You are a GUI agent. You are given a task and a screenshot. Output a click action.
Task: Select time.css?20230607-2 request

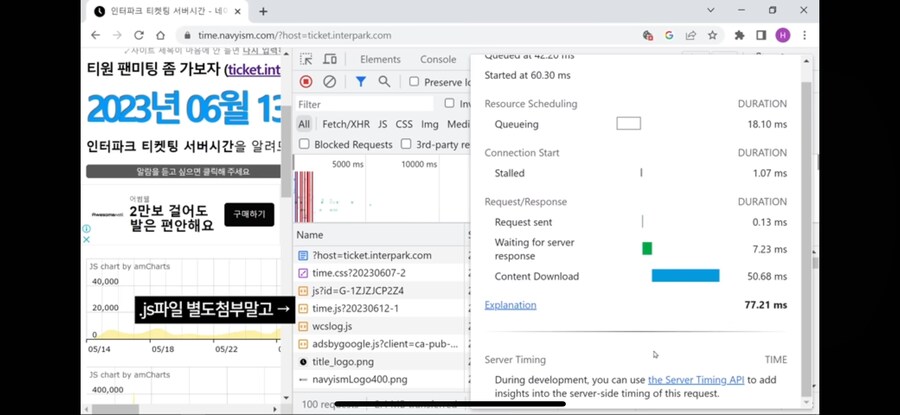click(x=380, y=273)
